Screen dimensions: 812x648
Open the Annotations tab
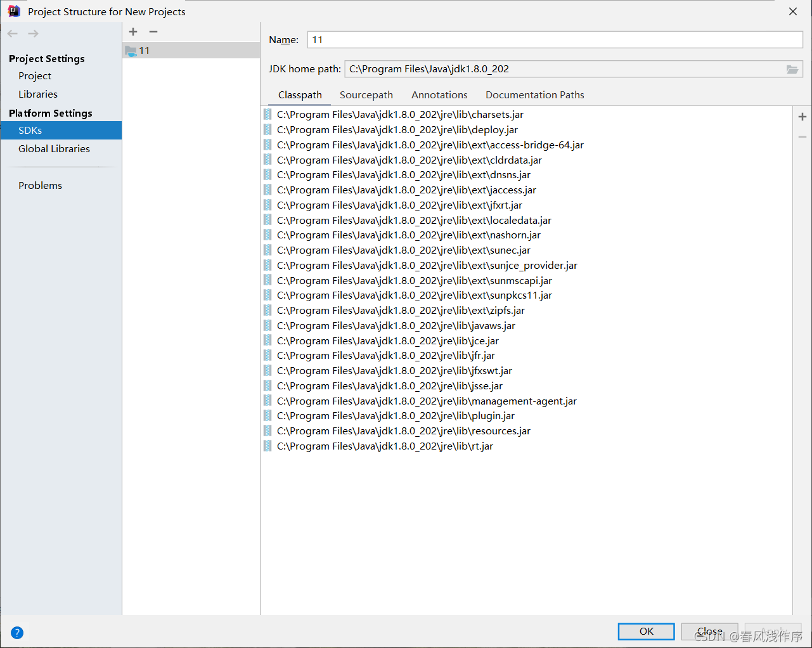pyautogui.click(x=439, y=95)
